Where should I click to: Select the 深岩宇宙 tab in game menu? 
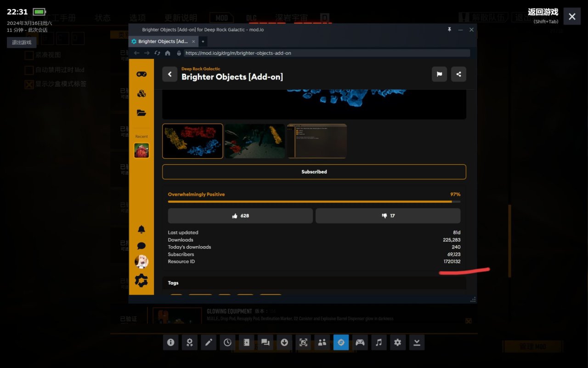(x=291, y=18)
